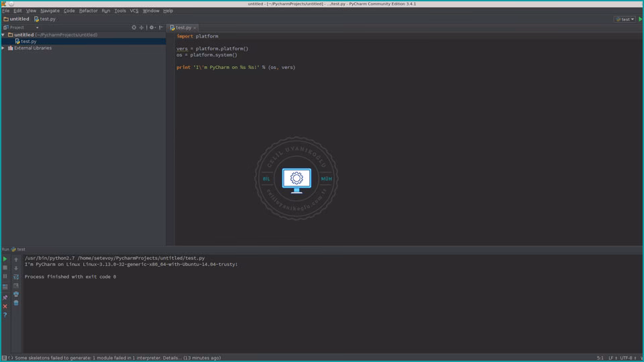The width and height of the screenshot is (644, 362).
Task: Open the Edit menu
Action: 17,11
